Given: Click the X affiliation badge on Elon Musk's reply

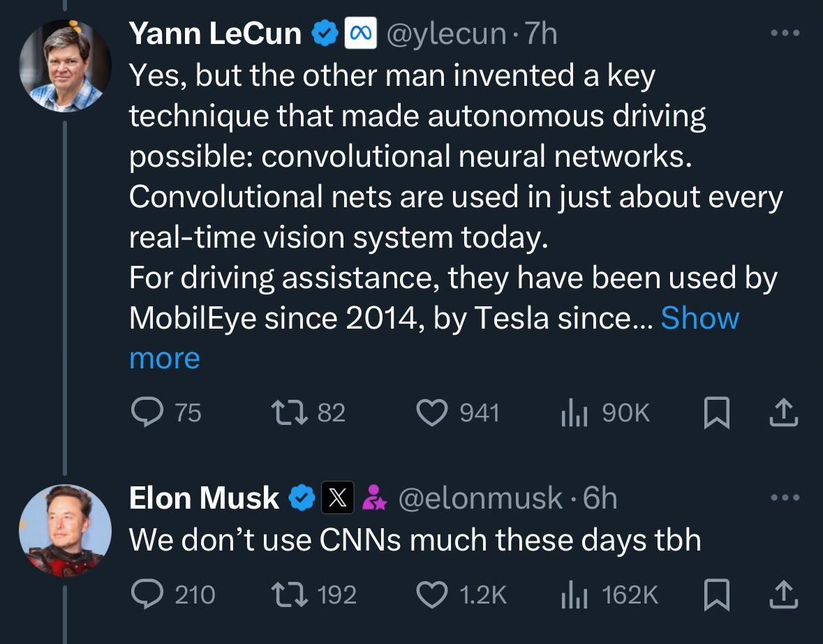Looking at the screenshot, I should [337, 497].
